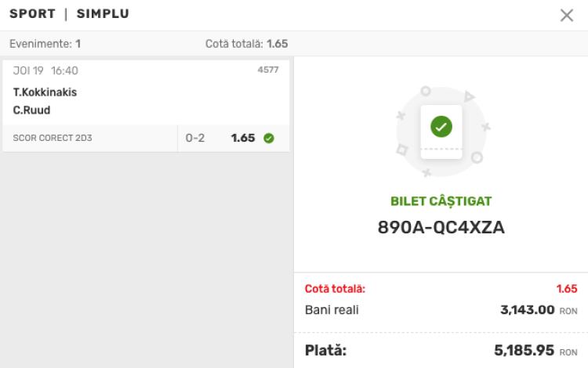Click the 1.65 odds in the event row
The width and height of the screenshot is (588, 368).
pyautogui.click(x=243, y=139)
